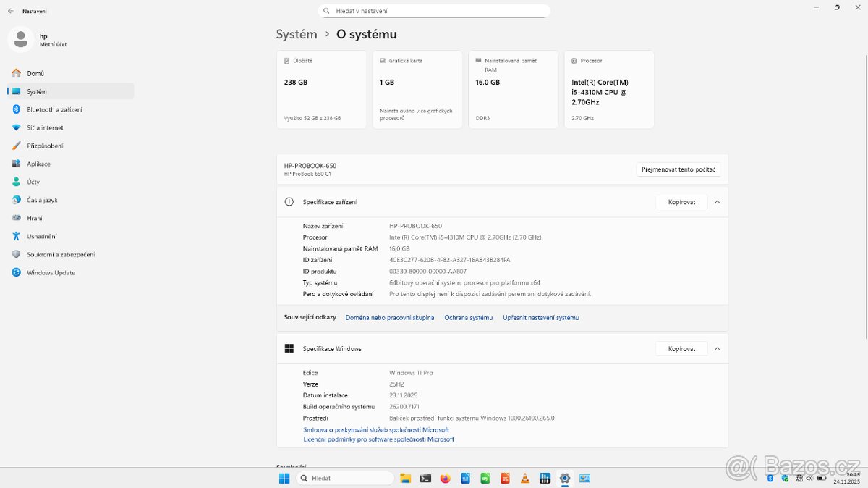Open Firefox from the taskbar
This screenshot has height=488, width=868.
click(x=445, y=478)
